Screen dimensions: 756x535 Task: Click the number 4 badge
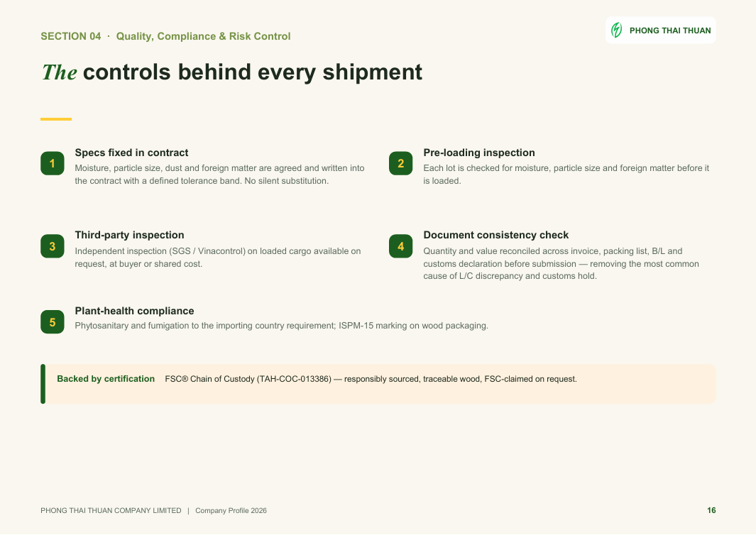(x=400, y=246)
